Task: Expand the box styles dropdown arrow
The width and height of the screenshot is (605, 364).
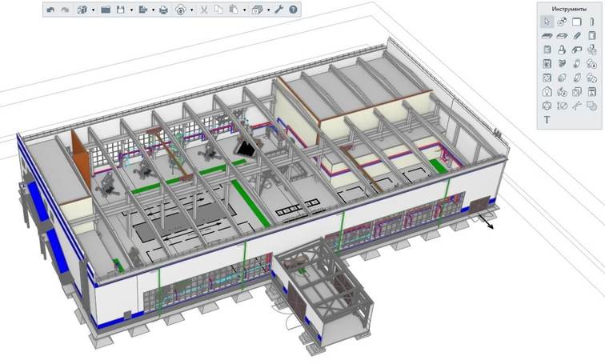Action: click(269, 10)
